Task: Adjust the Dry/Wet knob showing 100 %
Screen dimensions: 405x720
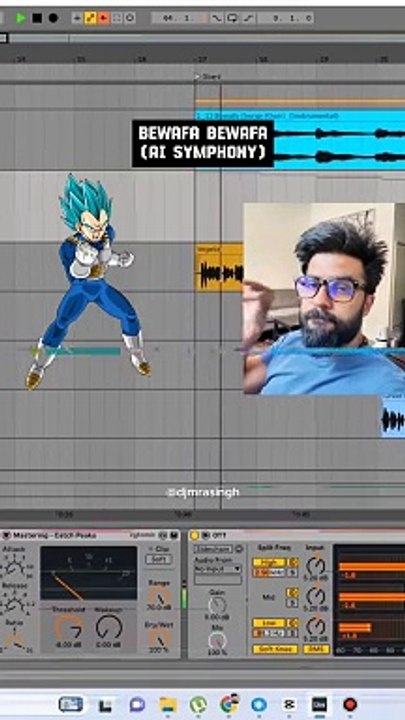Action: [159, 638]
